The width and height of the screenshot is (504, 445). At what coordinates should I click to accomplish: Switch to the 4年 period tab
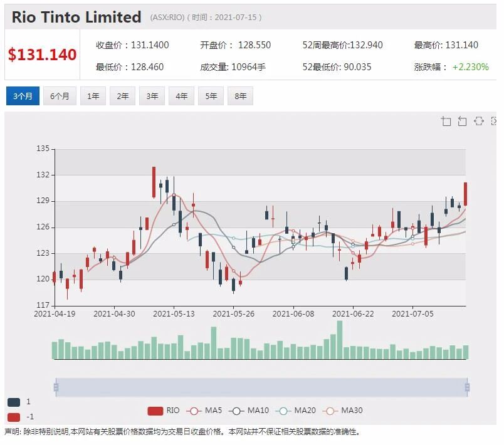[x=181, y=96]
